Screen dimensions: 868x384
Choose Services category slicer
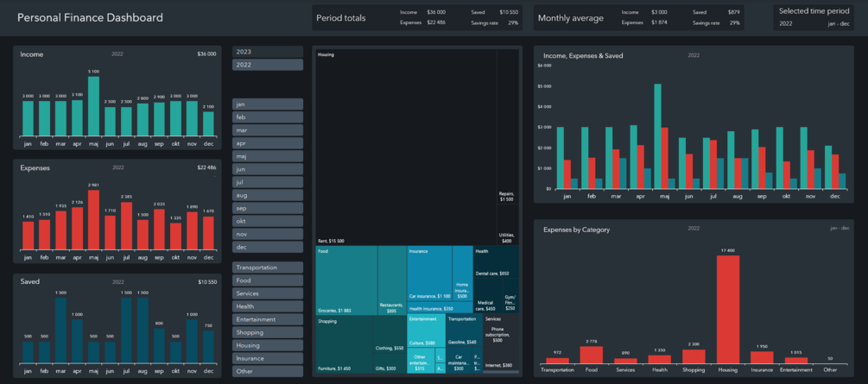click(268, 293)
